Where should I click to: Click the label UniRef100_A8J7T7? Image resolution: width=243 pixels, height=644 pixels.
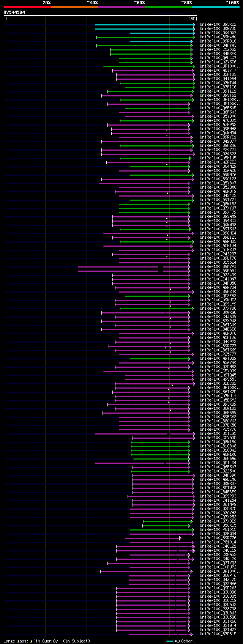pos(218,71)
